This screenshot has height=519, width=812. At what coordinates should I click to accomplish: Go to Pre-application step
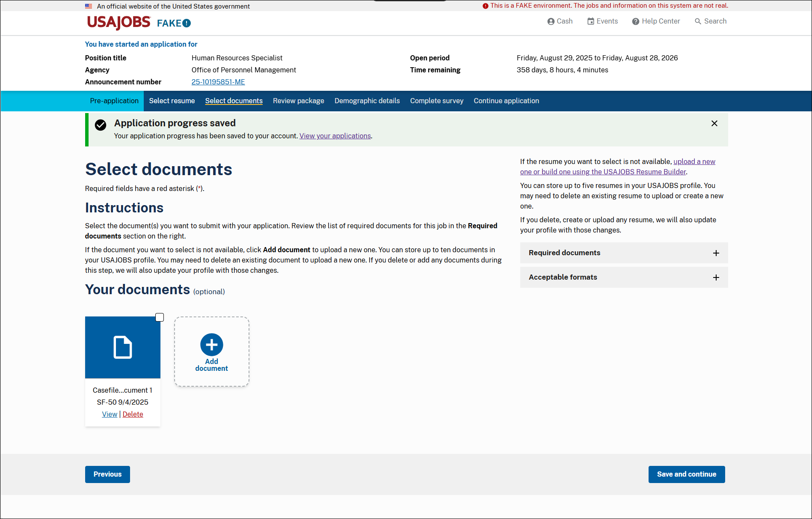coord(114,101)
